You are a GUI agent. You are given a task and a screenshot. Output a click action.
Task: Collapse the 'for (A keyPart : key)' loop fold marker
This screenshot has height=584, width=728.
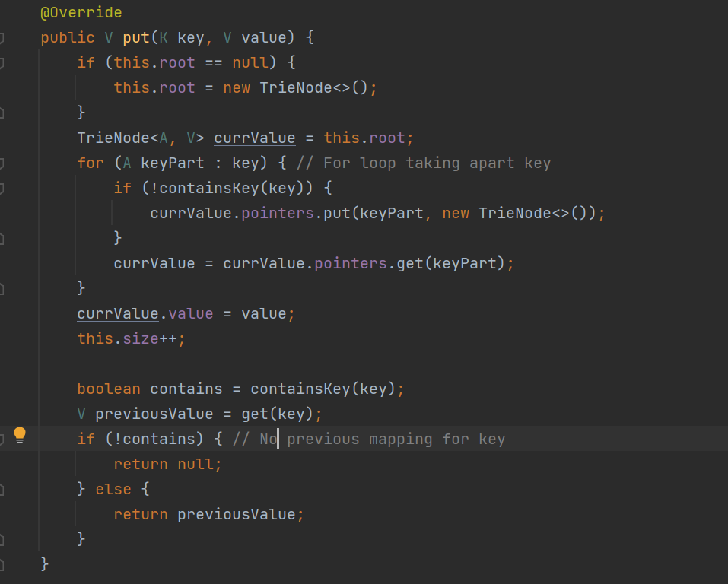[x=2, y=163]
